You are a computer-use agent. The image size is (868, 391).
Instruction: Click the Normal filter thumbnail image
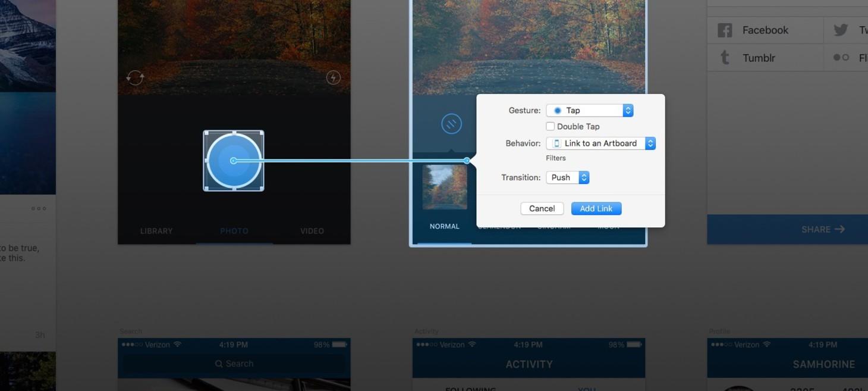(445, 187)
